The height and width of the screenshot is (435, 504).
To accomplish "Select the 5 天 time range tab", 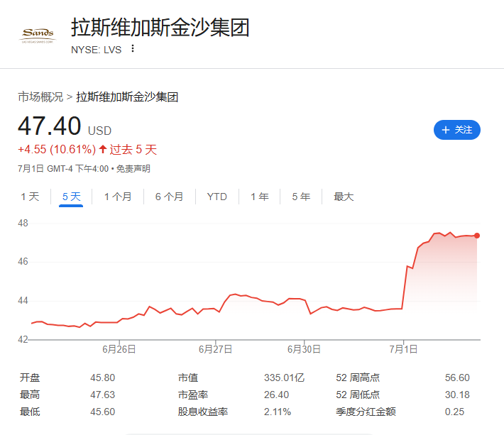I will pyautogui.click(x=71, y=197).
